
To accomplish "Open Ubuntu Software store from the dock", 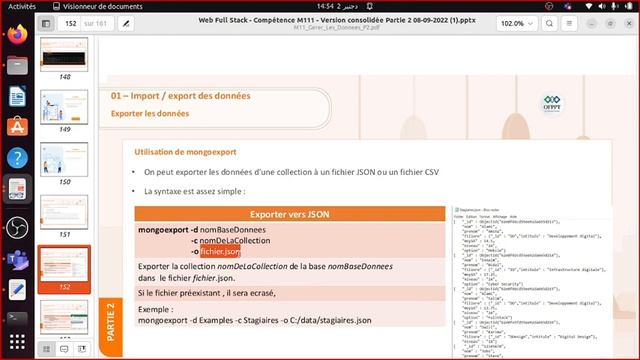I will tap(17, 127).
